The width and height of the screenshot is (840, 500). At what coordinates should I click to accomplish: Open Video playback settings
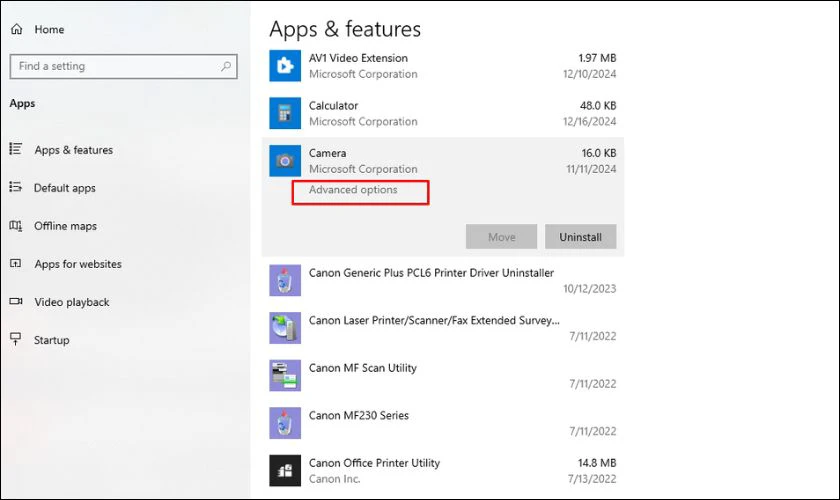[72, 302]
